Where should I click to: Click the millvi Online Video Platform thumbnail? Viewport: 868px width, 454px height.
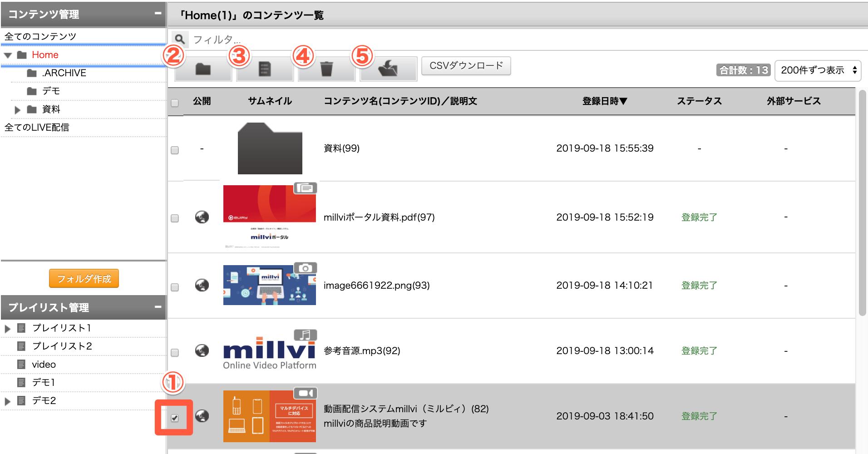[x=270, y=353]
